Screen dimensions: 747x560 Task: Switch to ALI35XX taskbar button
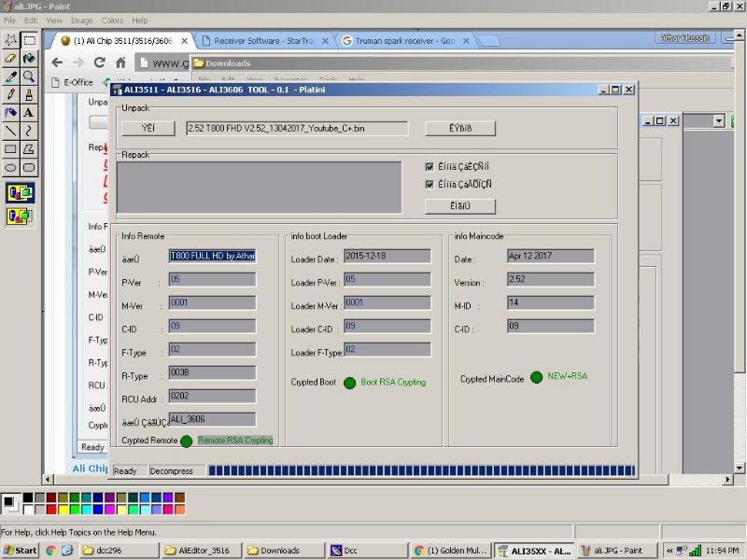click(x=533, y=551)
